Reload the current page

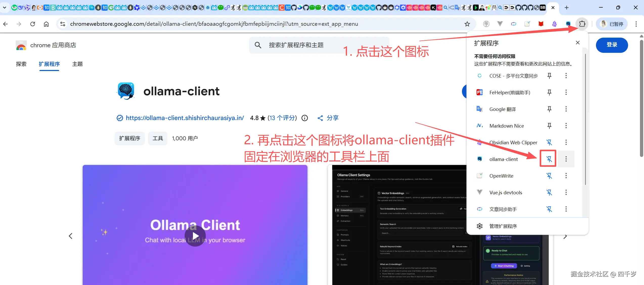(33, 24)
